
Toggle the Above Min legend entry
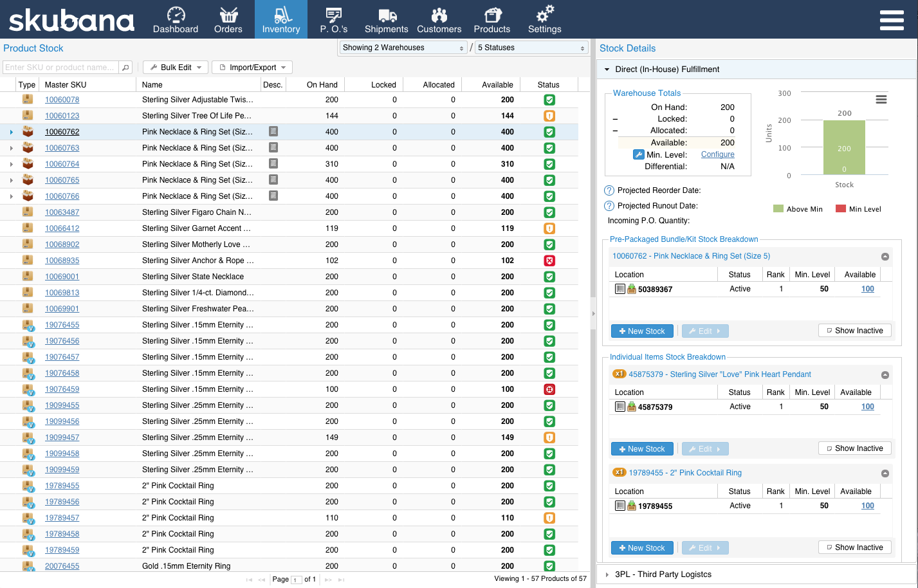798,209
